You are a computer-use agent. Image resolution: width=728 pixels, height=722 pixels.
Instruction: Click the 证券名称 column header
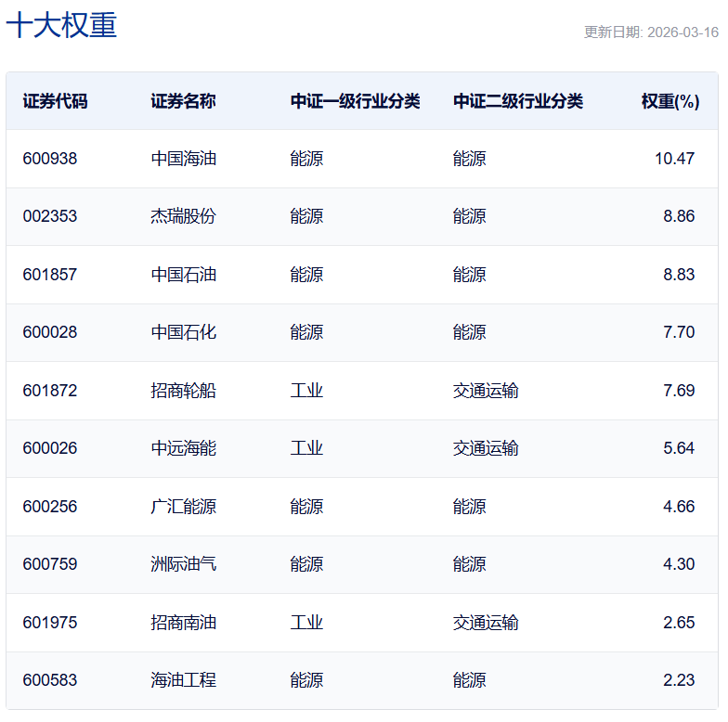point(183,101)
